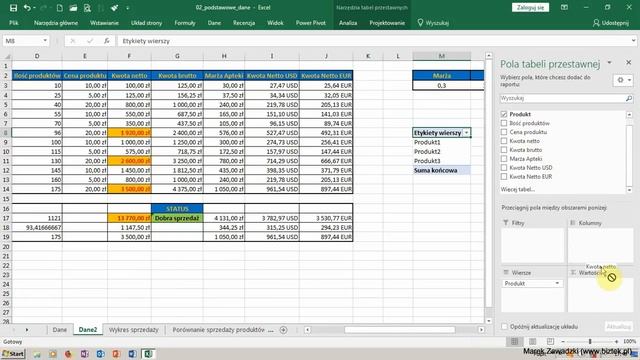Open the Narzędzia główne tab

click(x=56, y=23)
